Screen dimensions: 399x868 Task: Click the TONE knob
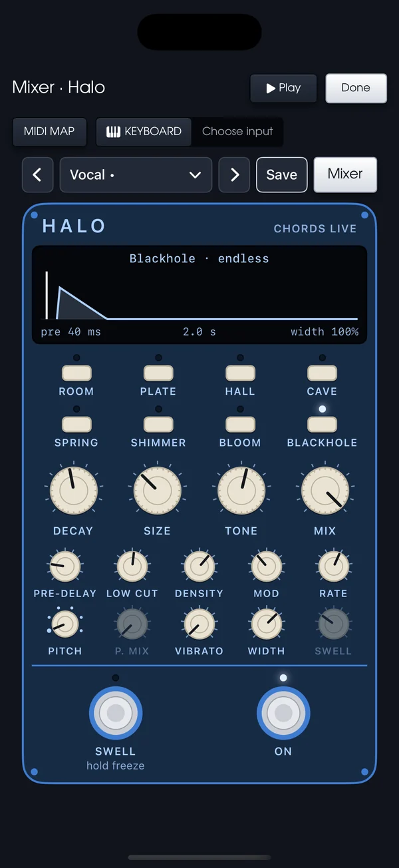click(x=241, y=491)
